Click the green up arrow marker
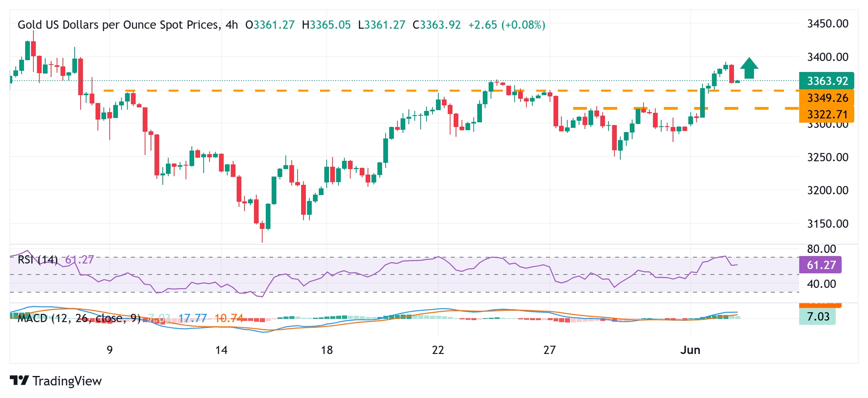The image size is (868, 398). (749, 68)
